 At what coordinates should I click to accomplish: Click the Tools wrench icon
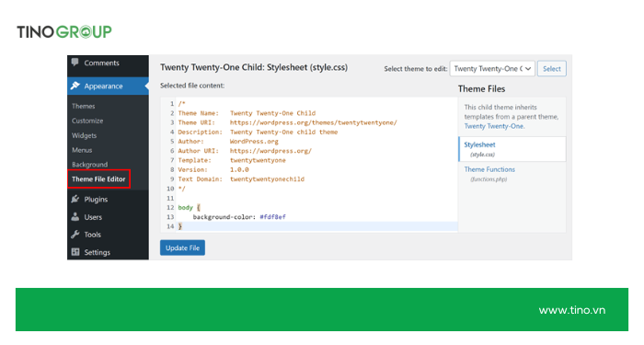(x=75, y=234)
